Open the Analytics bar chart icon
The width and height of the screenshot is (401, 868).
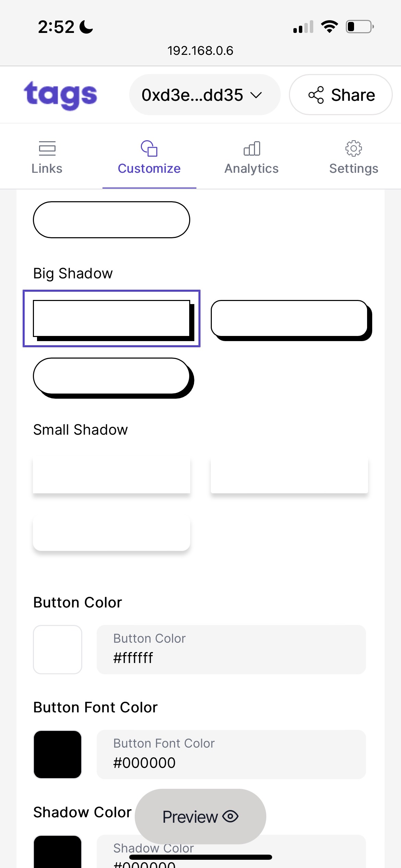pos(252,148)
